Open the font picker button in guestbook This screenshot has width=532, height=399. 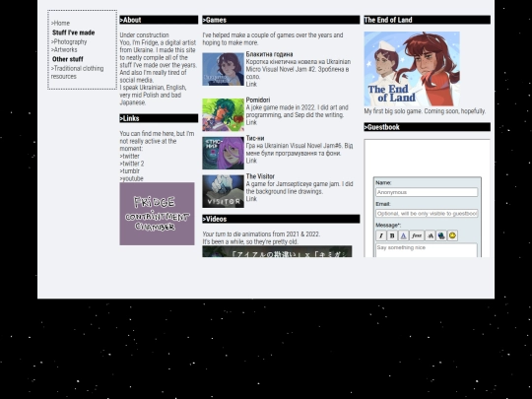tap(417, 235)
